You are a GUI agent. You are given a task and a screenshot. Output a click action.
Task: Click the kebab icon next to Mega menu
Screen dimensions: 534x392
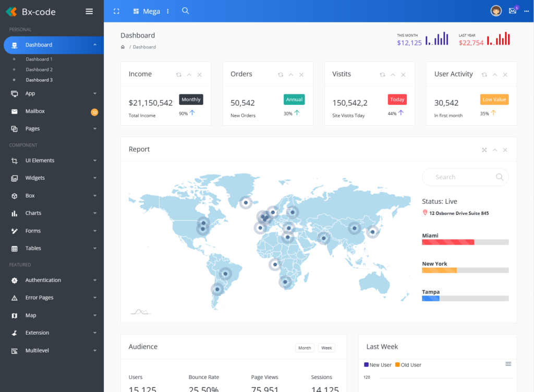(x=167, y=11)
